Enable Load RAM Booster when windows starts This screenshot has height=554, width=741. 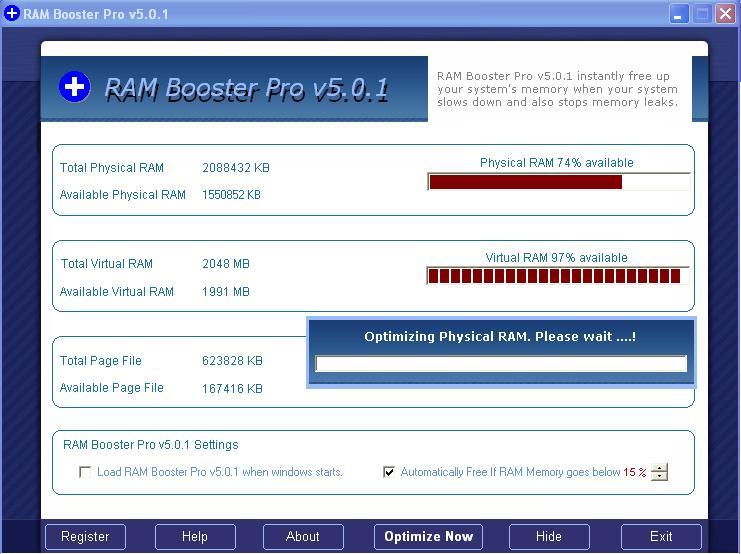(x=85, y=472)
